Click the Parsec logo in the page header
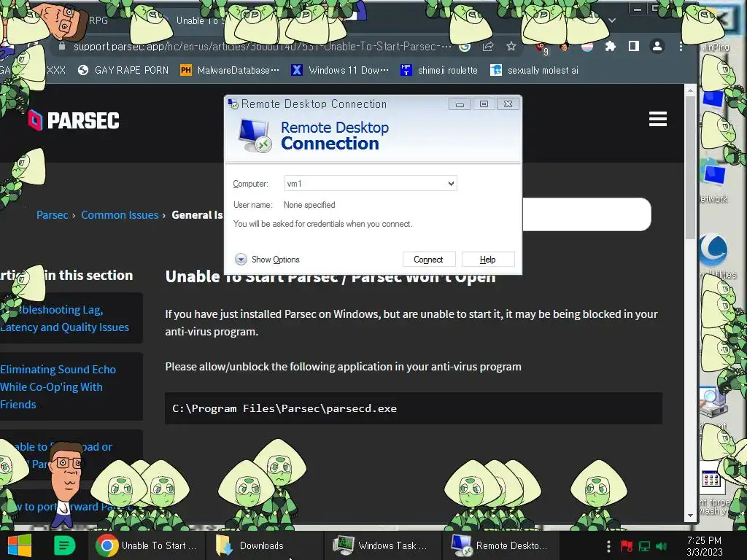 coord(74,120)
